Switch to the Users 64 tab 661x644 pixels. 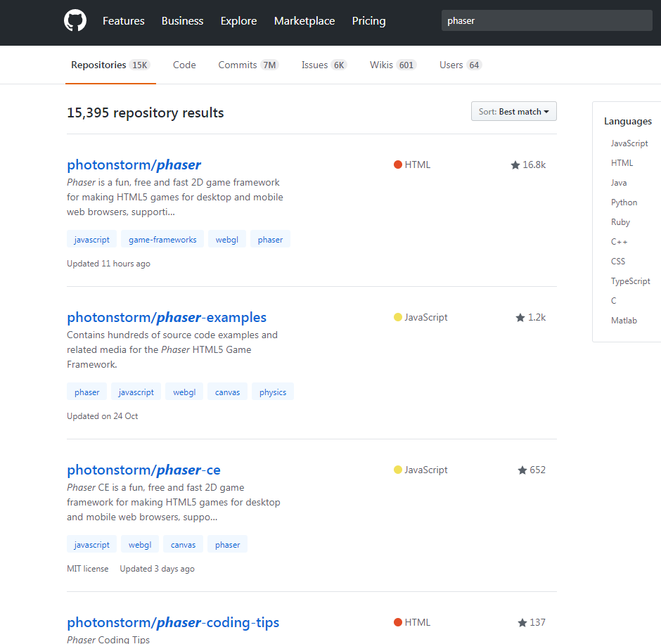tap(461, 65)
